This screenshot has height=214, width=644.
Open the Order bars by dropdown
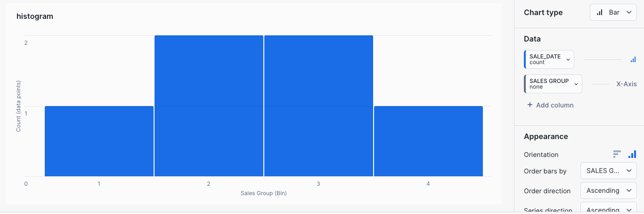tap(608, 171)
